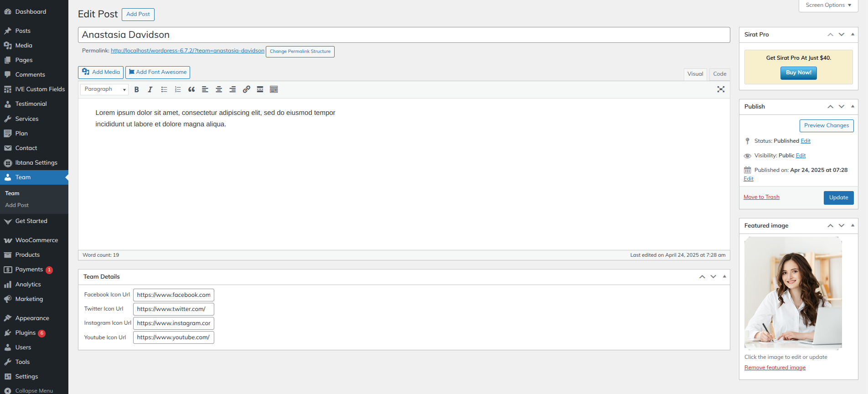This screenshot has width=868, height=394.
Task: Collapse the Publish panel using triangle
Action: pyautogui.click(x=852, y=106)
